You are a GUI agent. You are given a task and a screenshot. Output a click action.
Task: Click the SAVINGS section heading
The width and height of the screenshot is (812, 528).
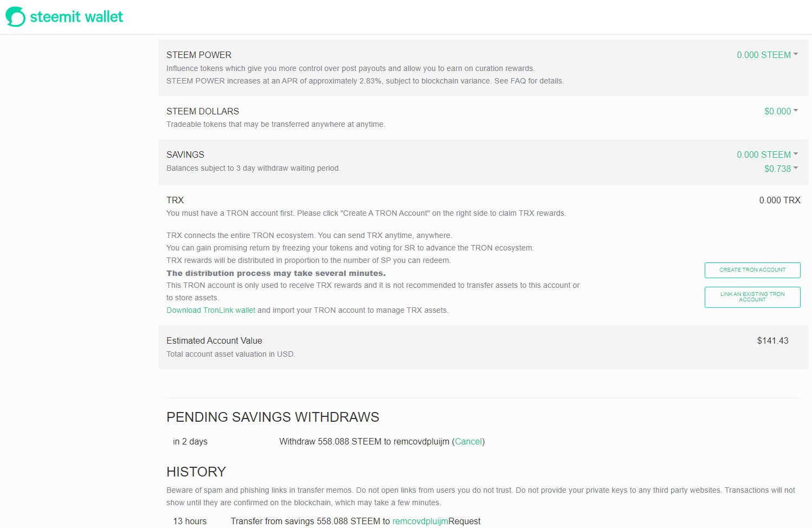[185, 154]
